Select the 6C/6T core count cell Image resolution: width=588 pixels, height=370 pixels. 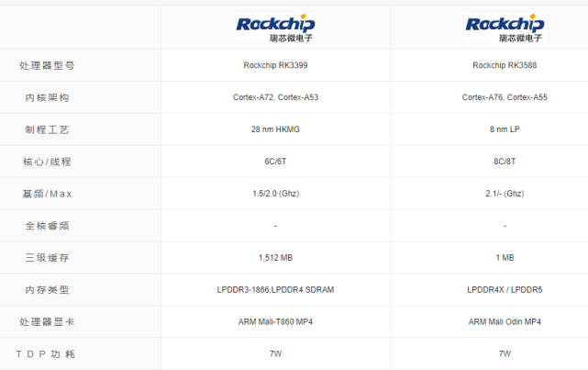(275, 162)
